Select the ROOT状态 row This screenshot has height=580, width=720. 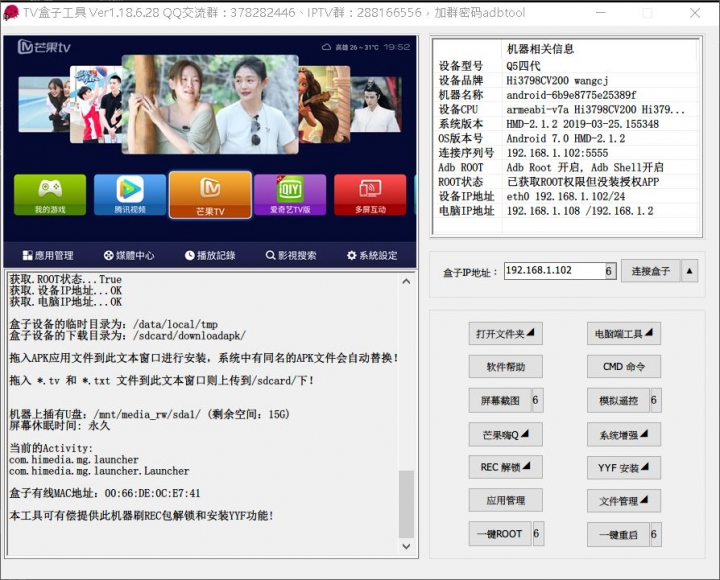click(566, 182)
